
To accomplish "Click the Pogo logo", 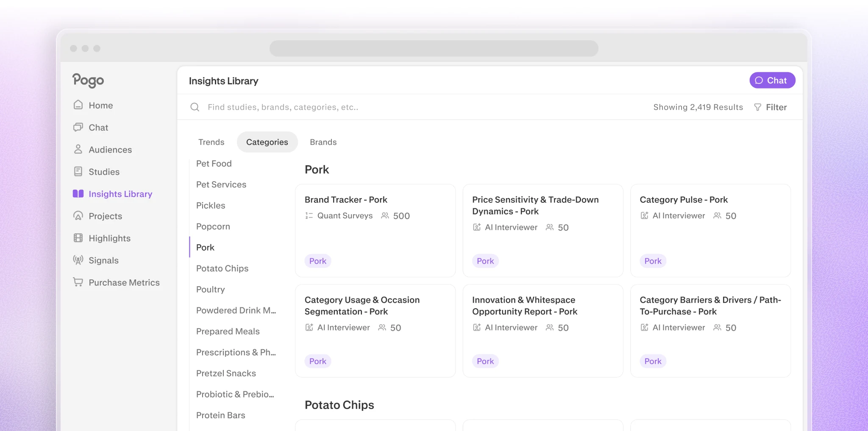I will (88, 80).
